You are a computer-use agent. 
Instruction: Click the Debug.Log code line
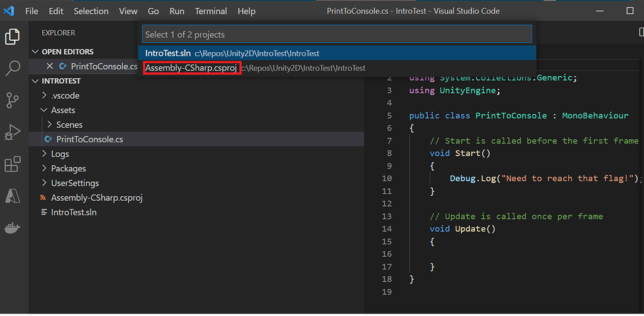pos(546,178)
